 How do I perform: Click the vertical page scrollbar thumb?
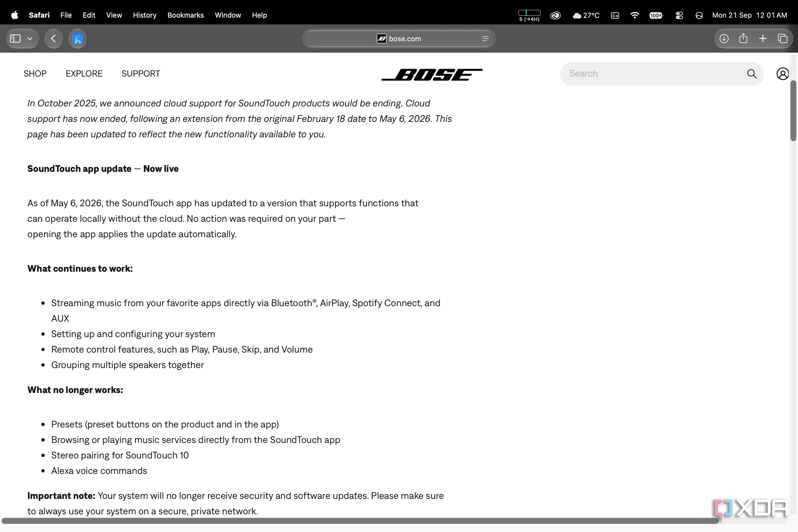(793, 111)
